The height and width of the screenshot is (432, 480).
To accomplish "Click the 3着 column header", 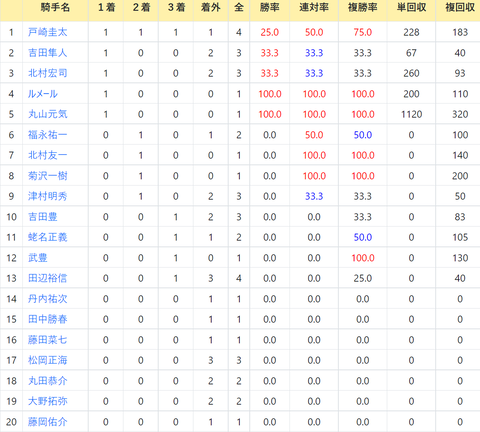I will click(176, 7).
